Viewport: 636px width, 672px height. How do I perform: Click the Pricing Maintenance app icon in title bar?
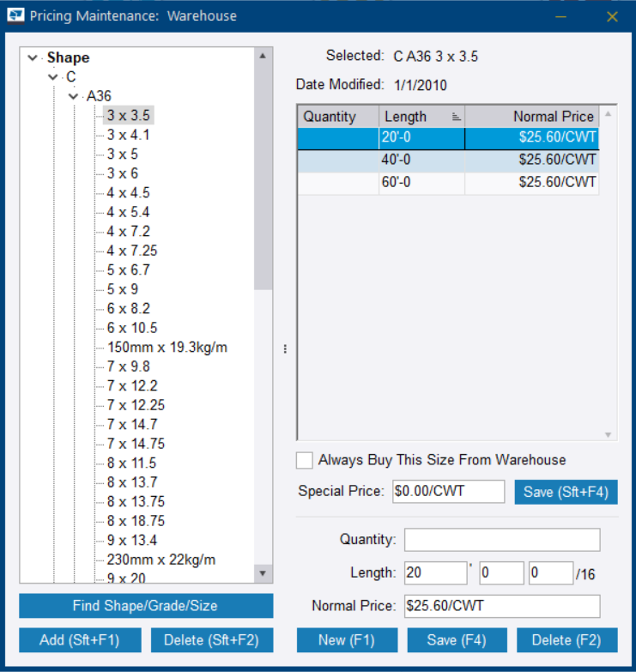15,15
